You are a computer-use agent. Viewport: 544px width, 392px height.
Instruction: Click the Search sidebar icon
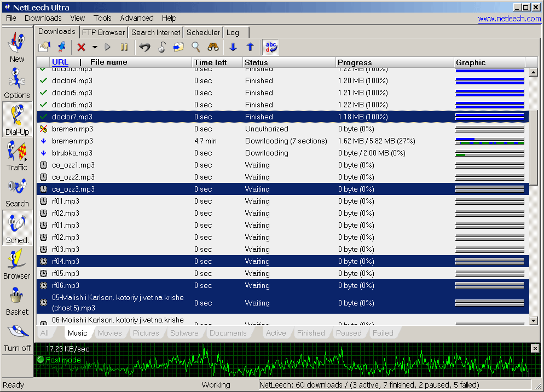(x=17, y=192)
